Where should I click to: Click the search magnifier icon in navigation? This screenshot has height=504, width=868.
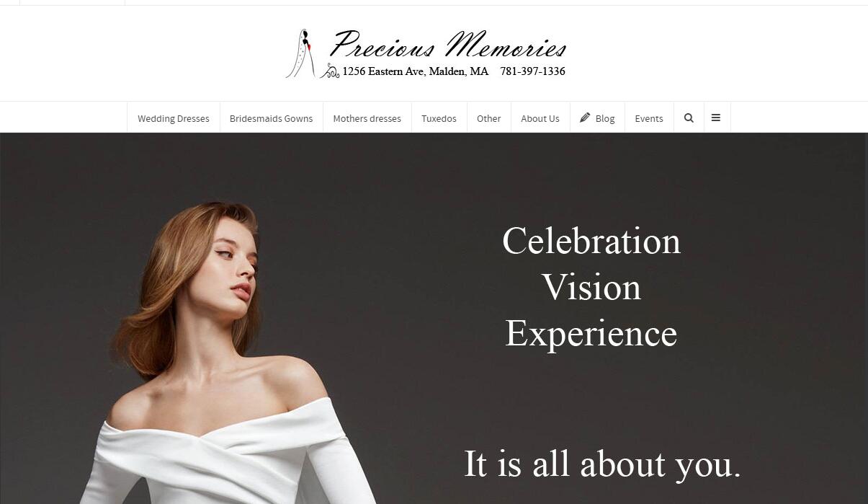click(689, 118)
